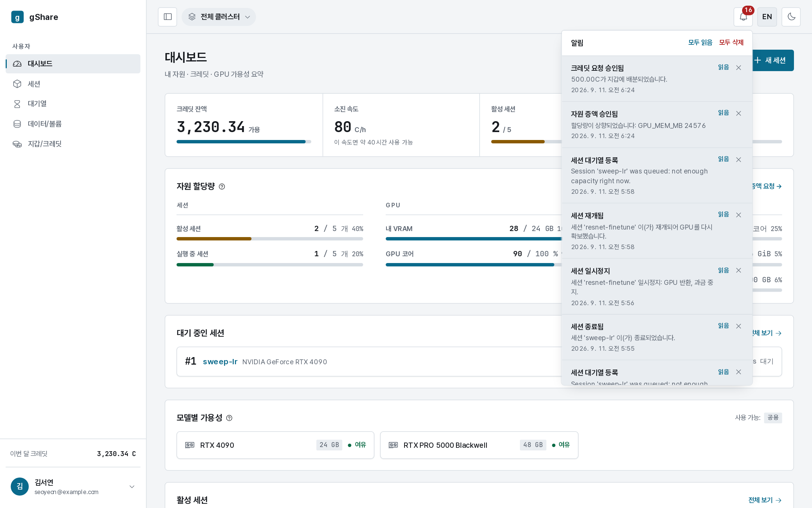Open the 전체 클러스터 cluster dropdown

click(x=219, y=17)
